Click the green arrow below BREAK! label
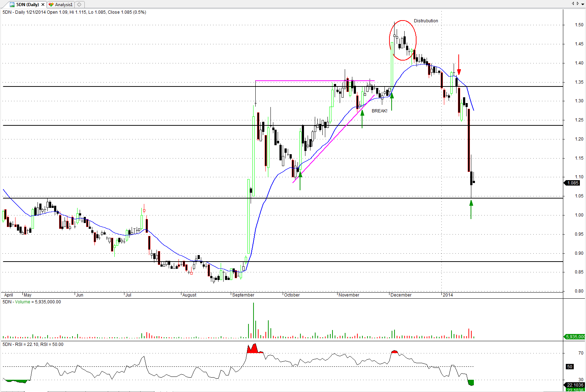 [362, 118]
